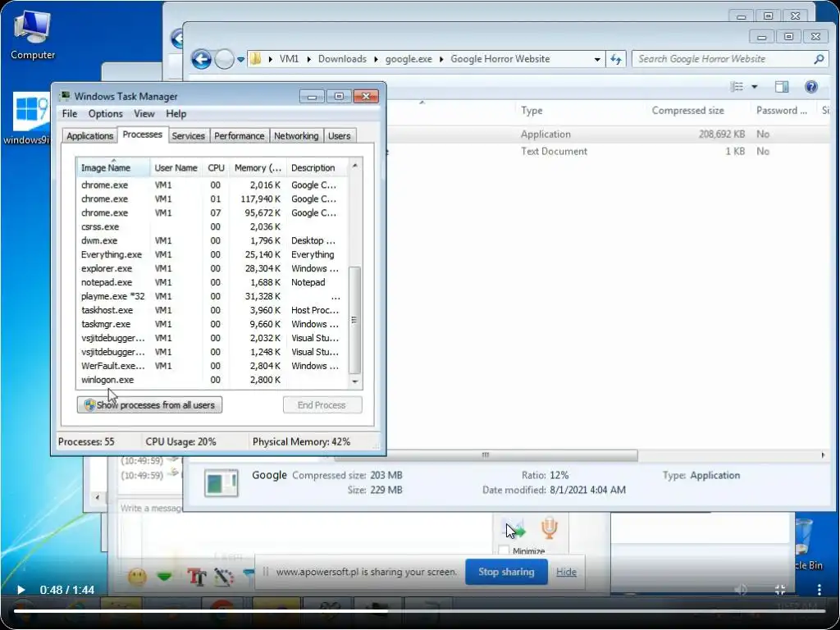Open the Computer desktop icon
840x630 pixels.
32,34
